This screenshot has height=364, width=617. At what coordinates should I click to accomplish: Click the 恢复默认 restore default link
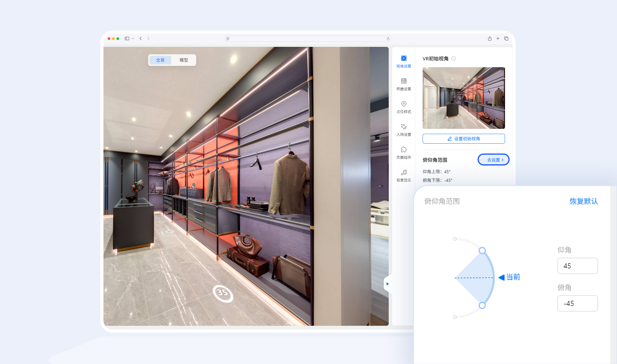pyautogui.click(x=584, y=201)
